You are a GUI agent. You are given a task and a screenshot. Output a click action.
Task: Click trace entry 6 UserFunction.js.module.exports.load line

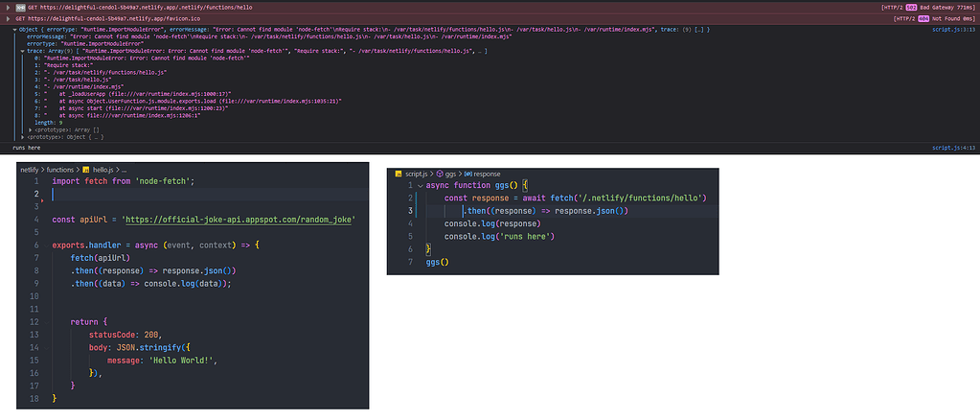[x=188, y=101]
